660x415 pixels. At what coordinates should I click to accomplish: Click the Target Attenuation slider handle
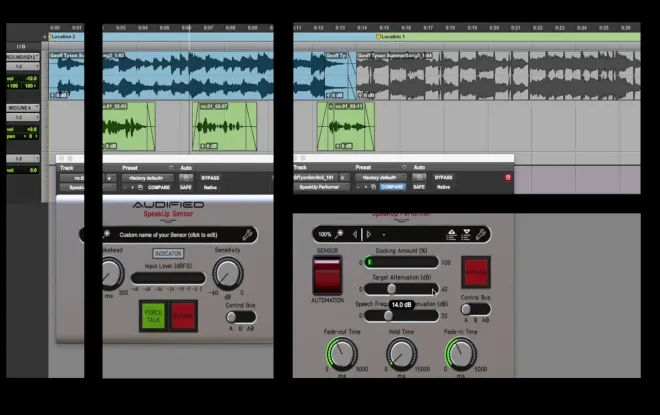[391, 288]
